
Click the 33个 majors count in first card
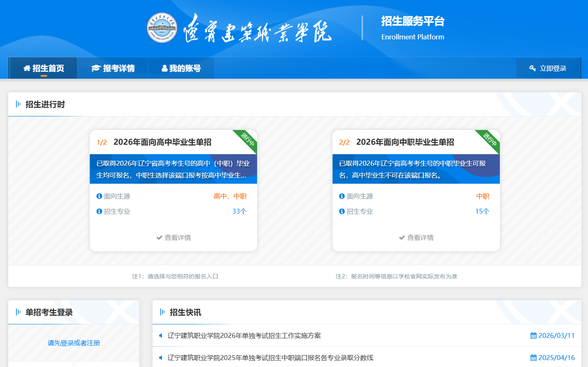pyautogui.click(x=239, y=212)
